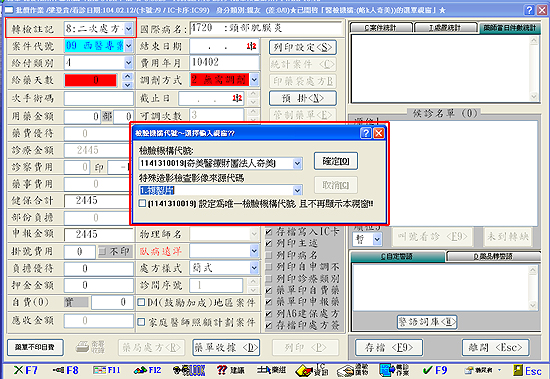The width and height of the screenshot is (550, 379).
Task: Expand the 檢驗機構代號 lab code dropdown
Action: (x=297, y=163)
